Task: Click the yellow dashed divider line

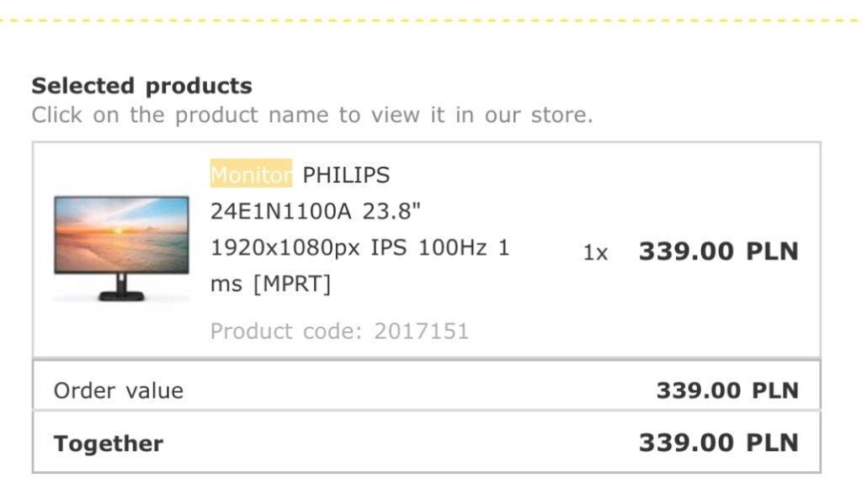Action: click(x=431, y=20)
